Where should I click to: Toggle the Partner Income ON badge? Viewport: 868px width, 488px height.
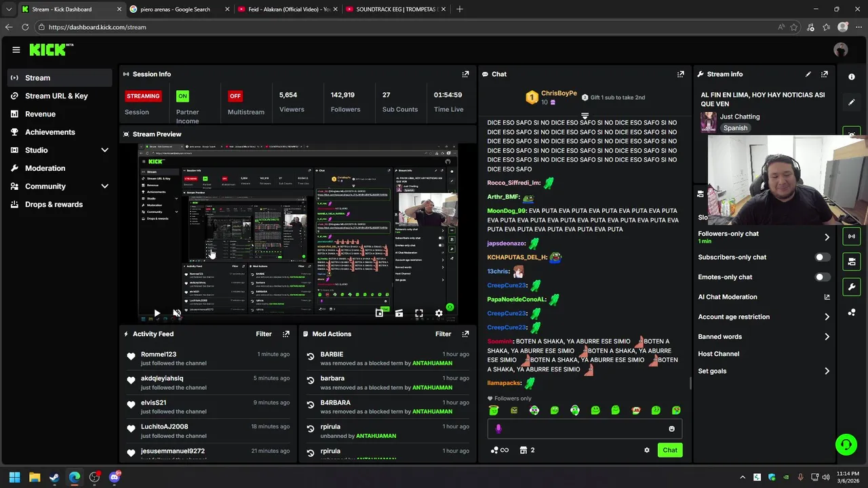(x=182, y=96)
